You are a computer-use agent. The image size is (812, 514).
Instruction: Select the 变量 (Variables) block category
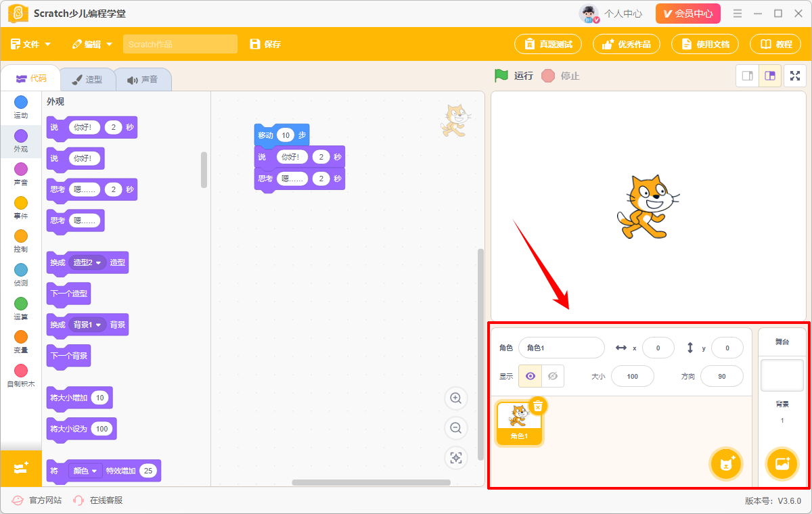(21, 342)
